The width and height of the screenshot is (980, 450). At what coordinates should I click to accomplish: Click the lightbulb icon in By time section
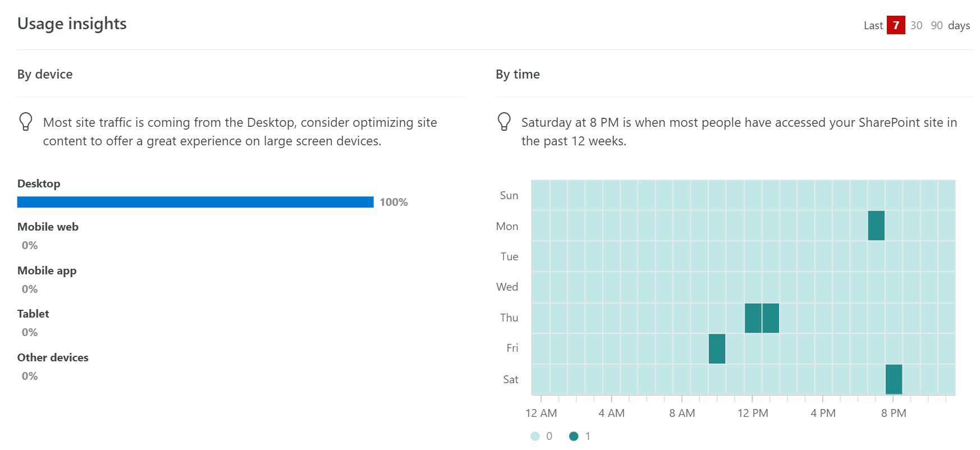504,121
